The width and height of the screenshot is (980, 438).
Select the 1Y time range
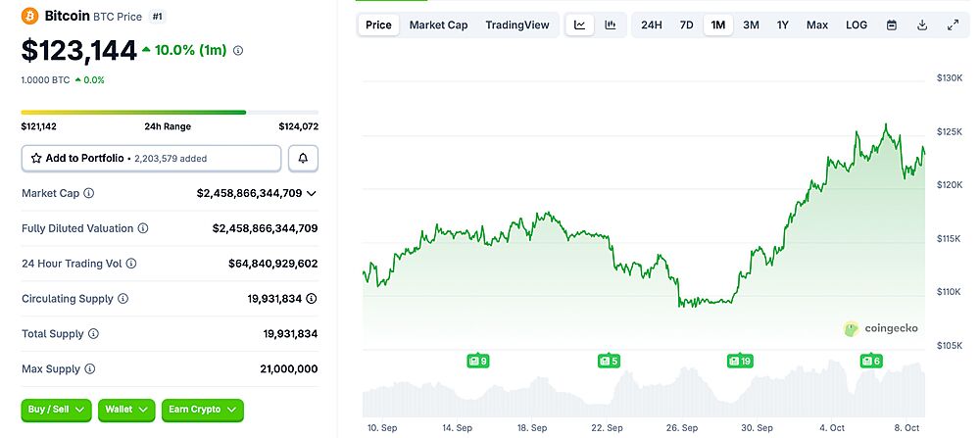coord(783,24)
